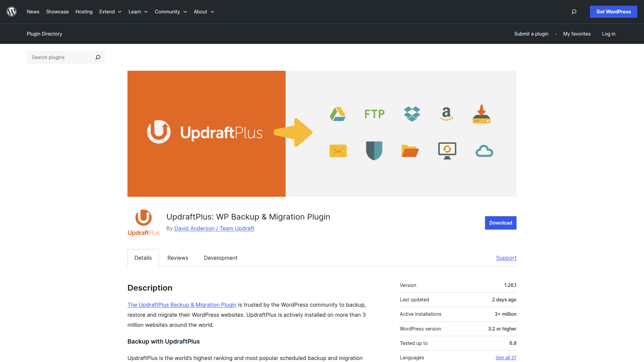This screenshot has height=362, width=644.
Task: Click the monitor sync icon in banner
Action: point(447,151)
